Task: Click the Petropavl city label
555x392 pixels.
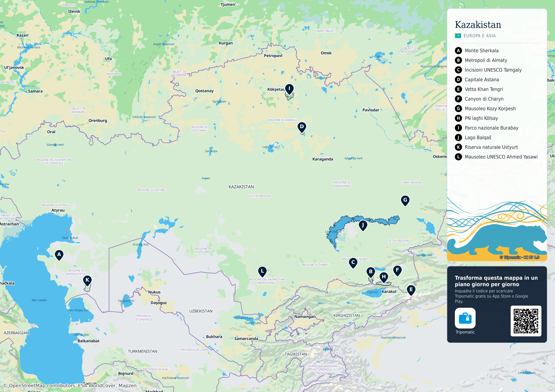Action: click(273, 56)
